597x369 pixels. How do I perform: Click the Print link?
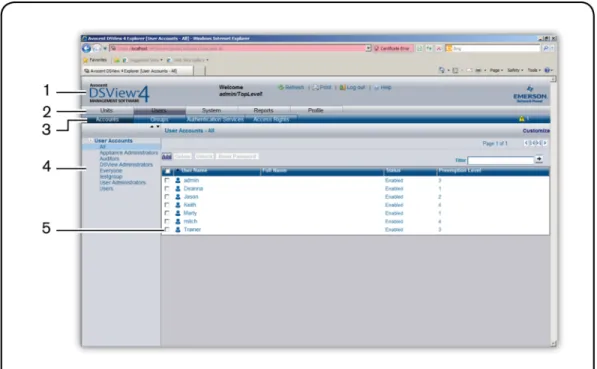[x=322, y=87]
